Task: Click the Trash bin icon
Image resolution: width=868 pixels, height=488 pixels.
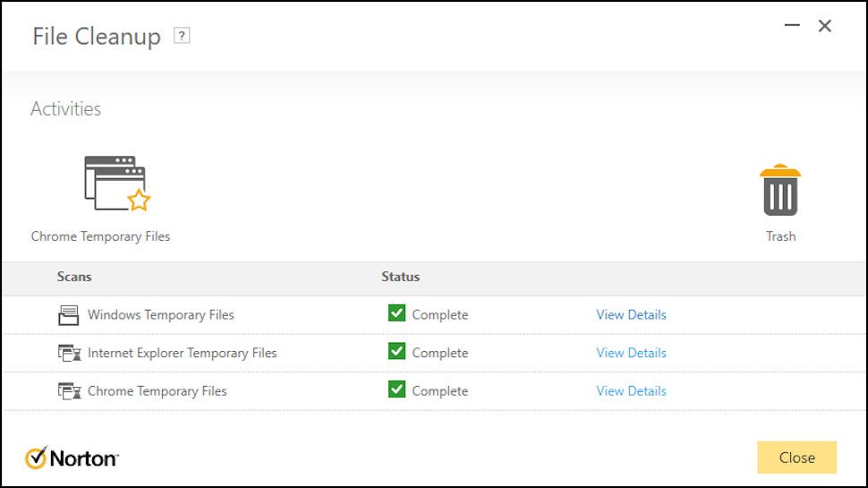Action: tap(780, 190)
